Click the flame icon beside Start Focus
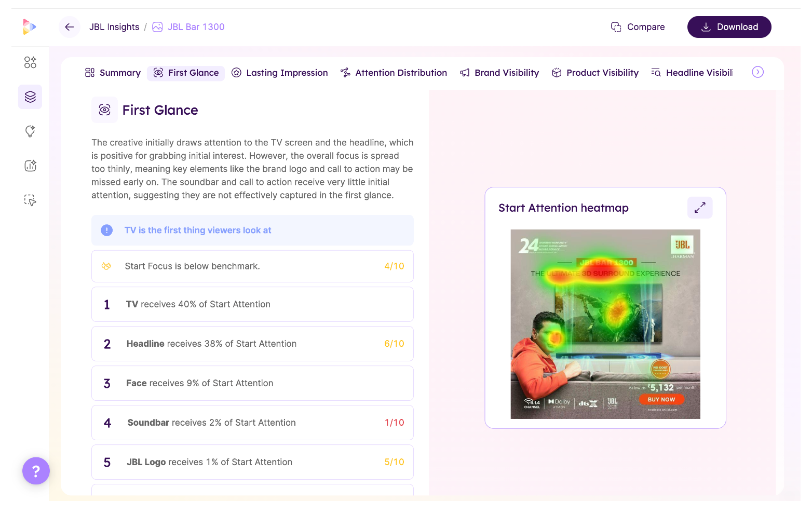The width and height of the screenshot is (812, 515). [x=106, y=266]
